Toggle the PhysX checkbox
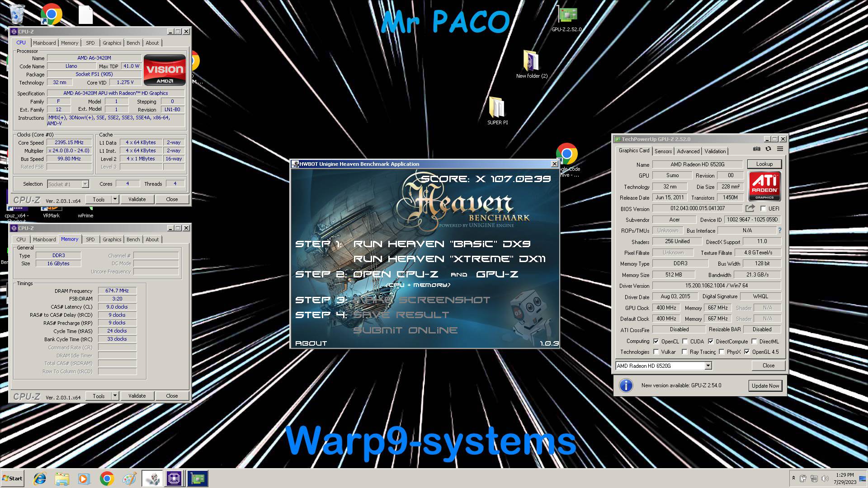Screen dimensions: 868x488 click(722, 352)
